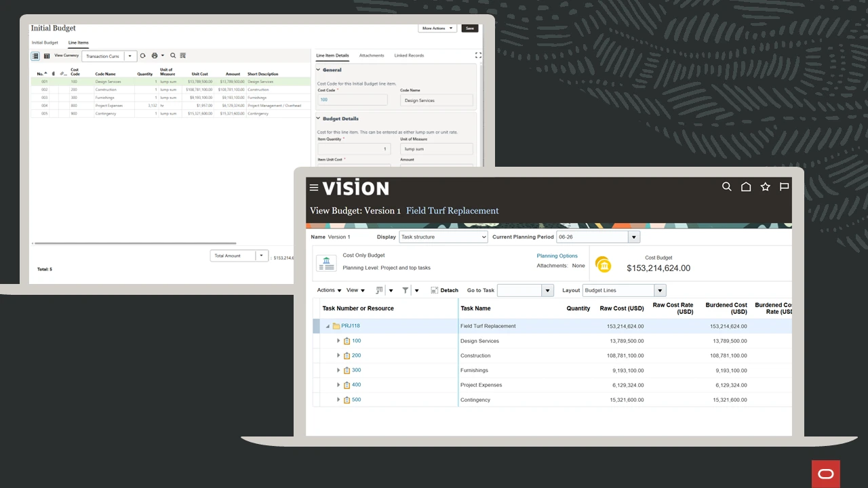Open the flag watchlist icon in Vision
Screen dimensions: 868x488
(785, 187)
